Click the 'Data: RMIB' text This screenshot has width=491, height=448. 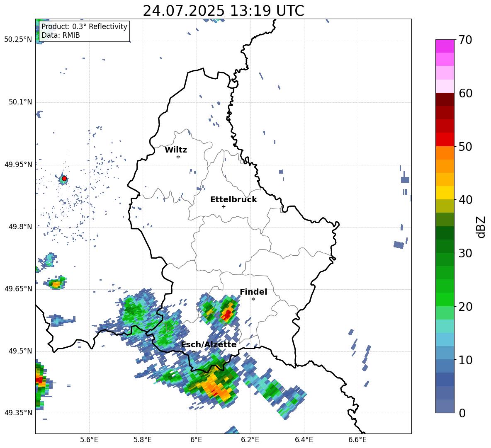click(x=61, y=35)
